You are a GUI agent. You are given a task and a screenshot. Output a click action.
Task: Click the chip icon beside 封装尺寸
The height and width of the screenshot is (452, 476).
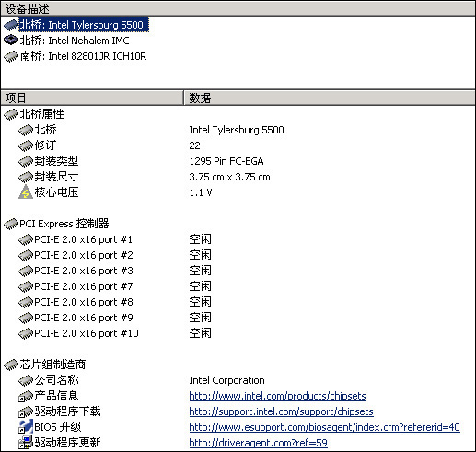pos(26,177)
